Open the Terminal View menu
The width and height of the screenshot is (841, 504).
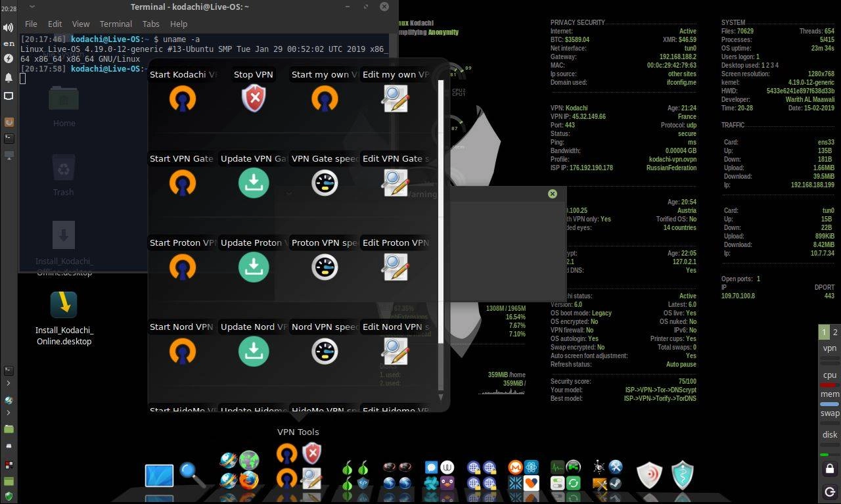tap(81, 24)
